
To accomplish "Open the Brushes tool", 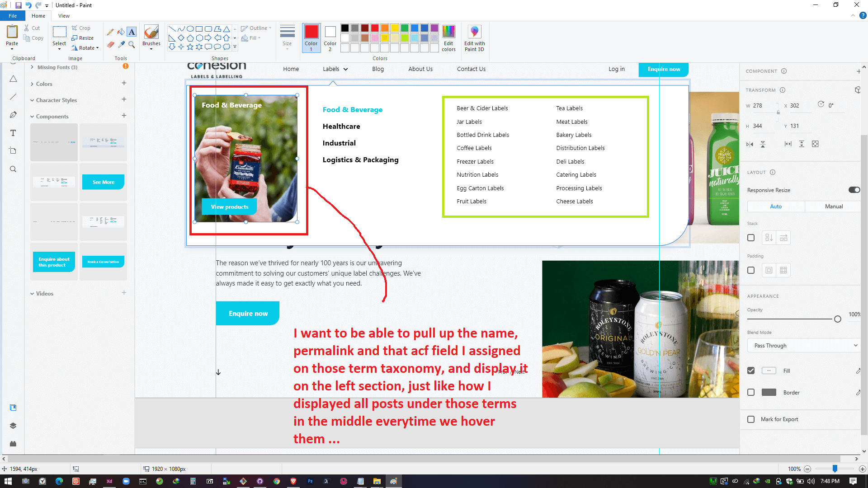I will pyautogui.click(x=151, y=37).
